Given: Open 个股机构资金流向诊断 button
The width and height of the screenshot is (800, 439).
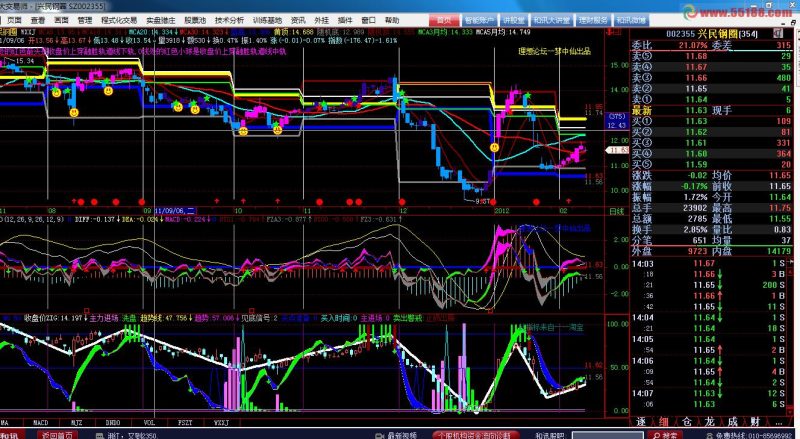Looking at the screenshot, I should click(476, 435).
